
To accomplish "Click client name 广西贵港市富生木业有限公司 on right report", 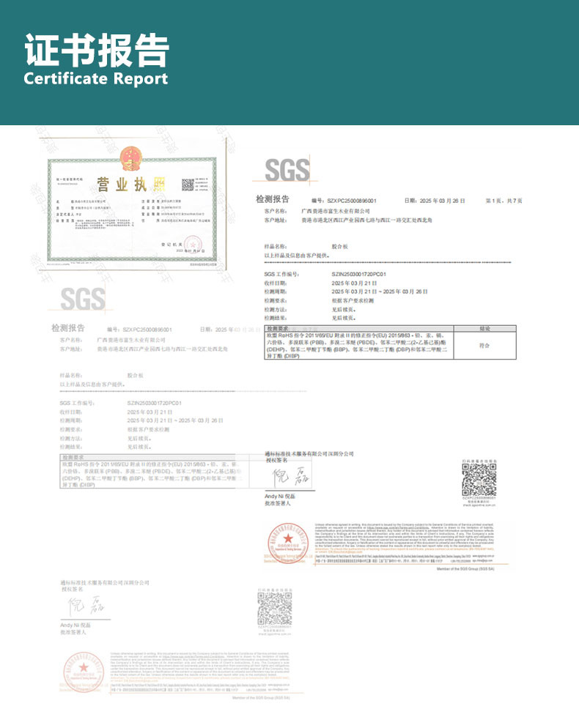I will click(x=336, y=211).
